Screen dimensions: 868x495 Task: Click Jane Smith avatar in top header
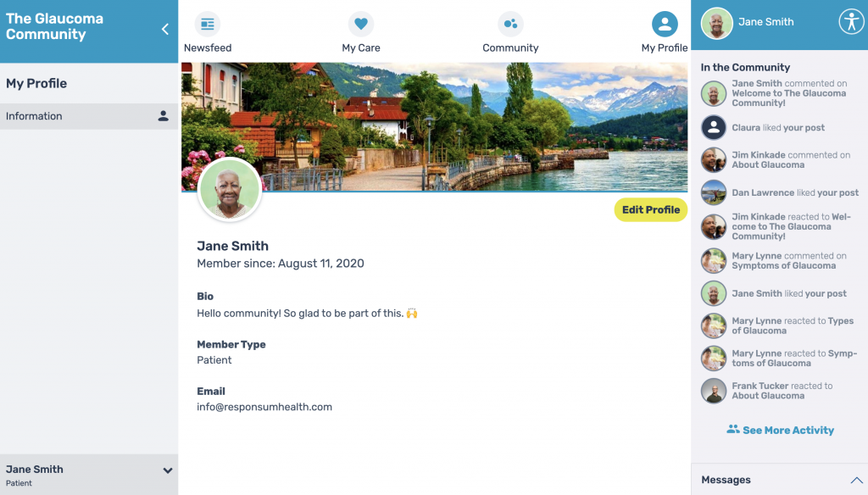716,23
